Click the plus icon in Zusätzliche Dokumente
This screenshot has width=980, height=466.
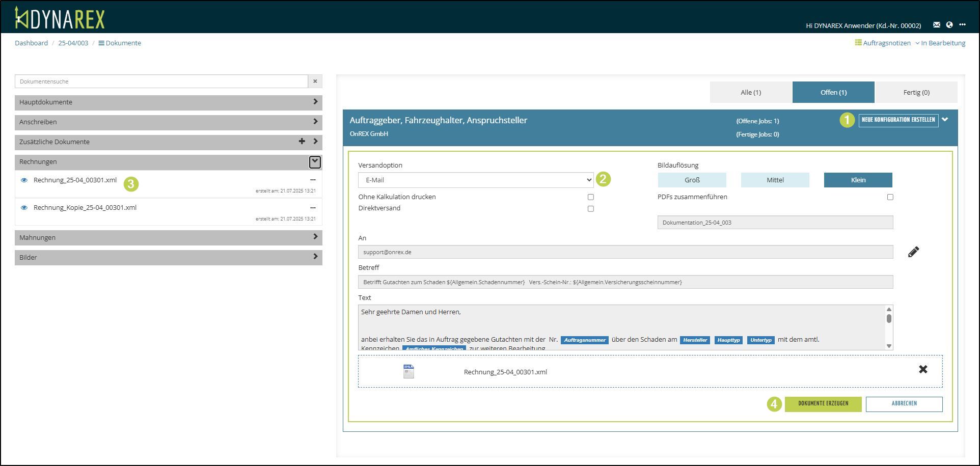tap(302, 142)
